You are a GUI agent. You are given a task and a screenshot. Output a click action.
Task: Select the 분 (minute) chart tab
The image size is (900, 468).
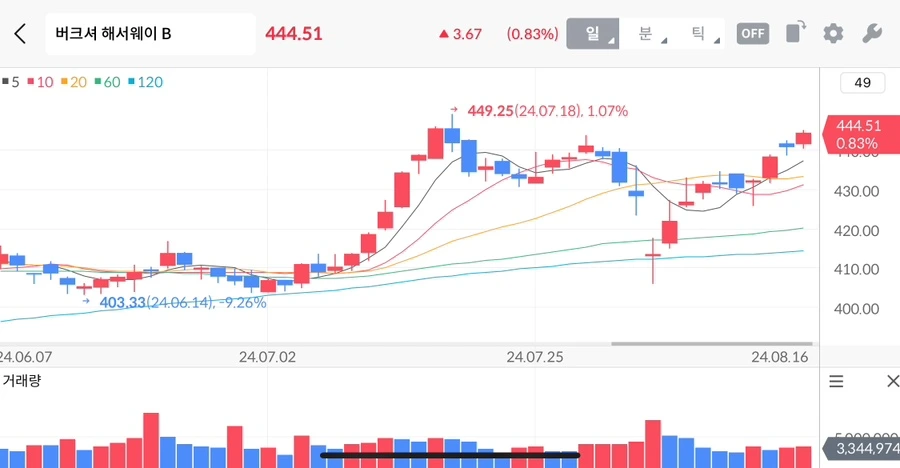pos(645,34)
